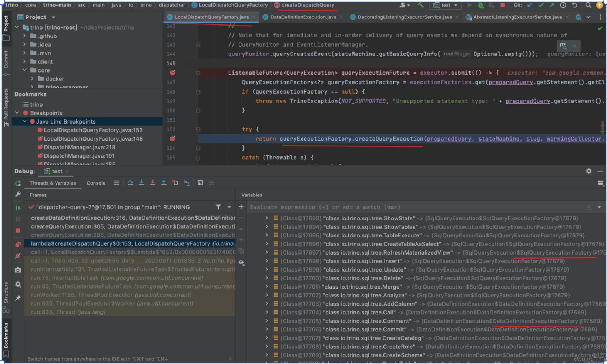The width and height of the screenshot is (607, 364).
Task: Show hidden editor tabs chevron
Action: point(588,17)
